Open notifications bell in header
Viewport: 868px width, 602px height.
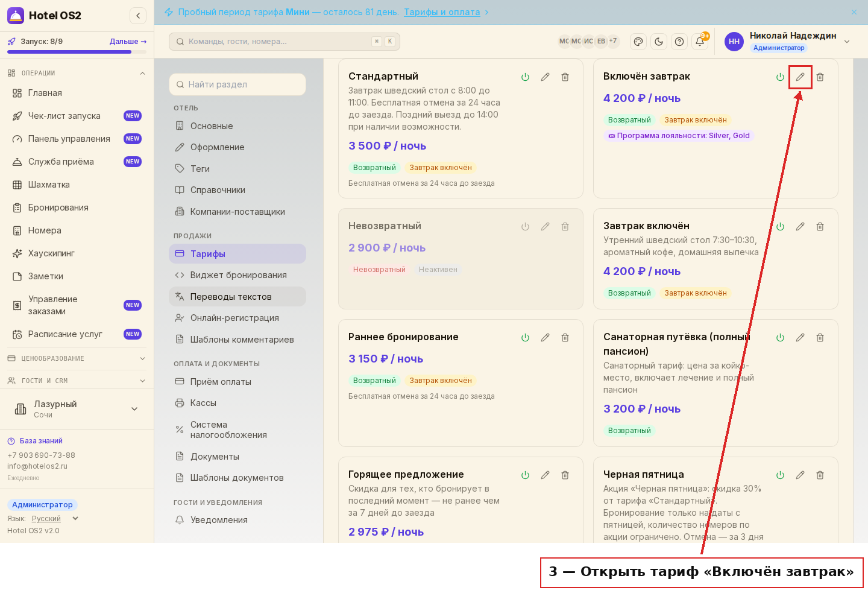click(x=700, y=42)
